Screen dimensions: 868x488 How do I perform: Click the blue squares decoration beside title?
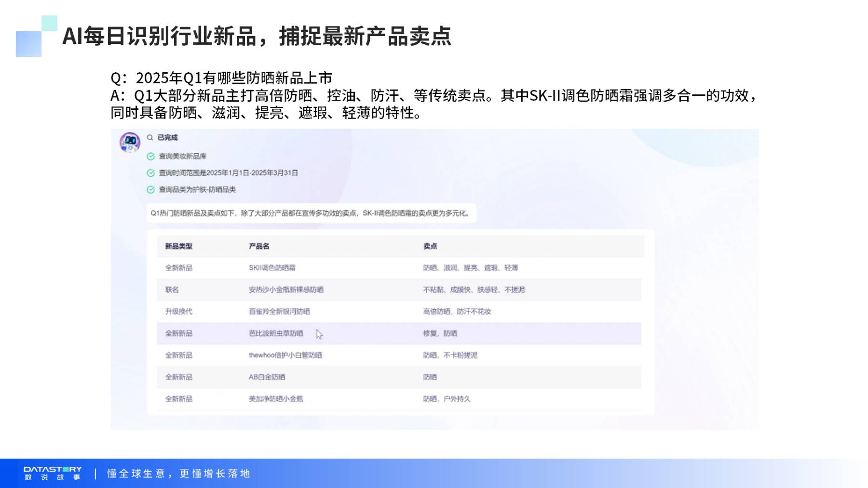pos(36,37)
